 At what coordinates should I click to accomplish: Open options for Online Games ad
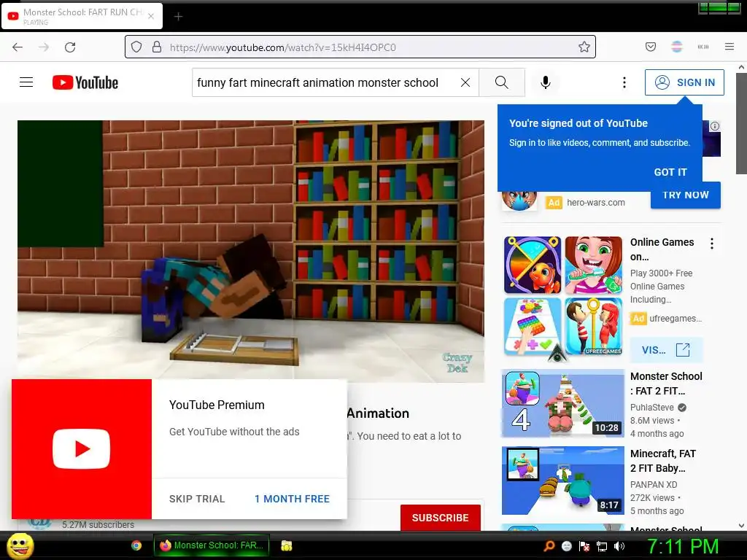click(712, 244)
